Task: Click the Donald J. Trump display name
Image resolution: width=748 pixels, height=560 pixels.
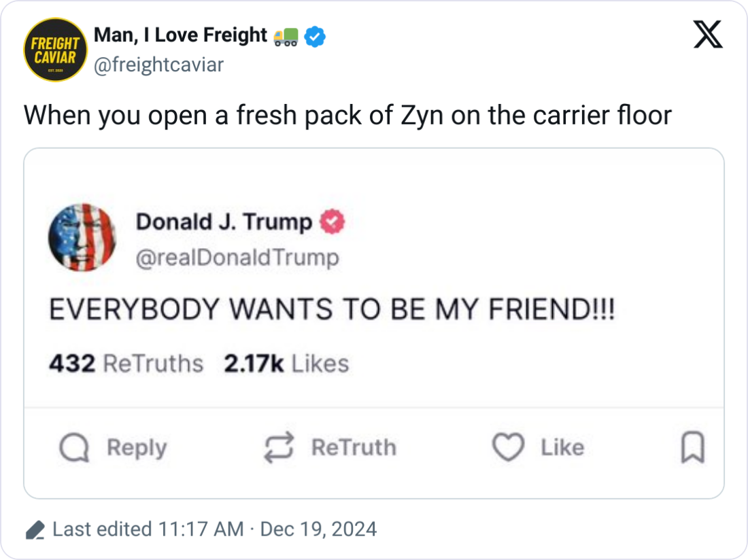Action: [x=224, y=222]
